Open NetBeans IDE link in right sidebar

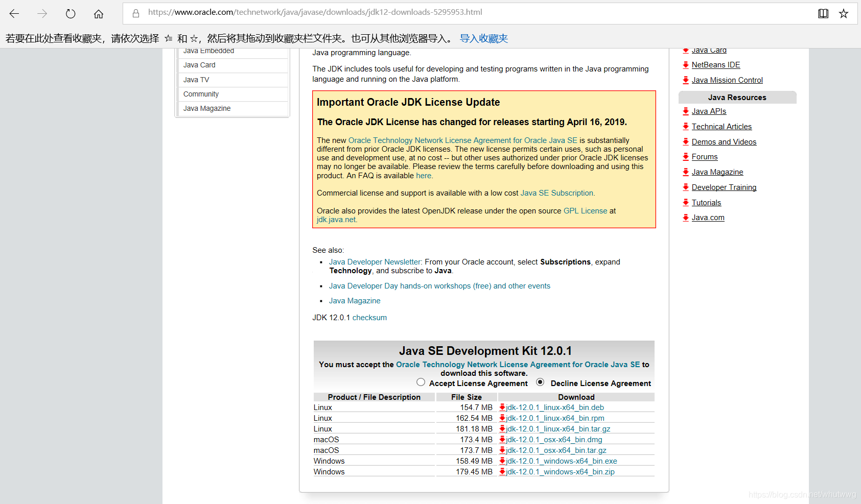tap(716, 65)
